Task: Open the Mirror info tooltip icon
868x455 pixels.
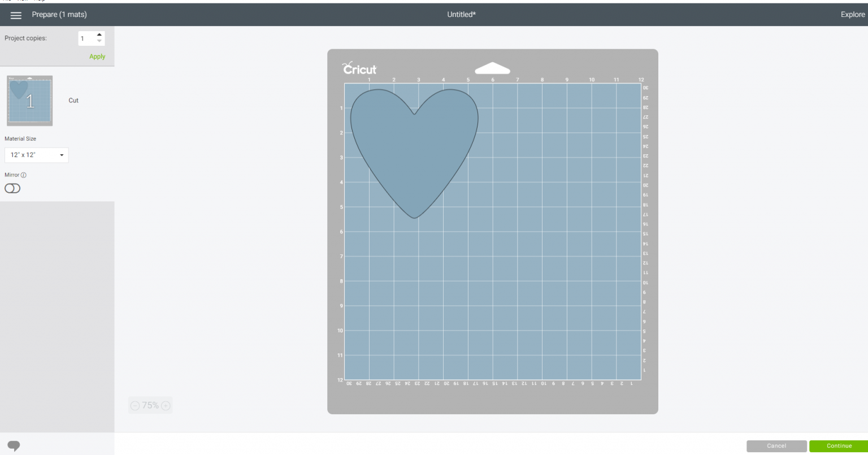Action: [24, 175]
